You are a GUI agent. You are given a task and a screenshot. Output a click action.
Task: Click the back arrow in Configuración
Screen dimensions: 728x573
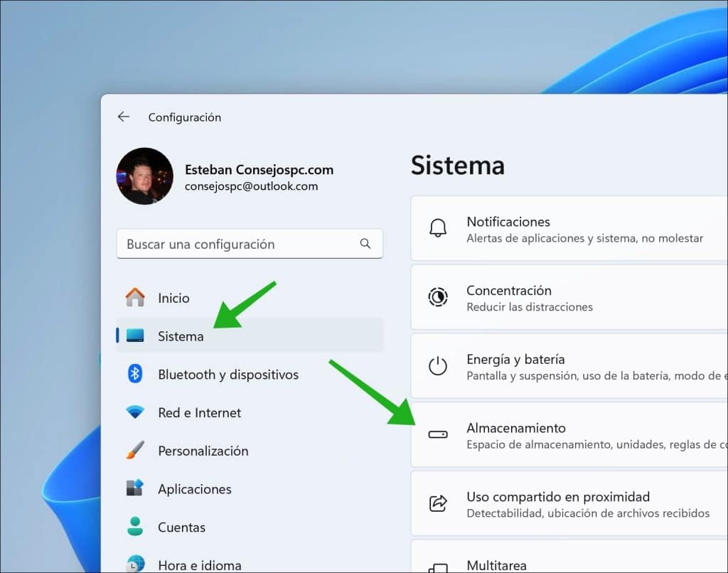[x=124, y=117]
